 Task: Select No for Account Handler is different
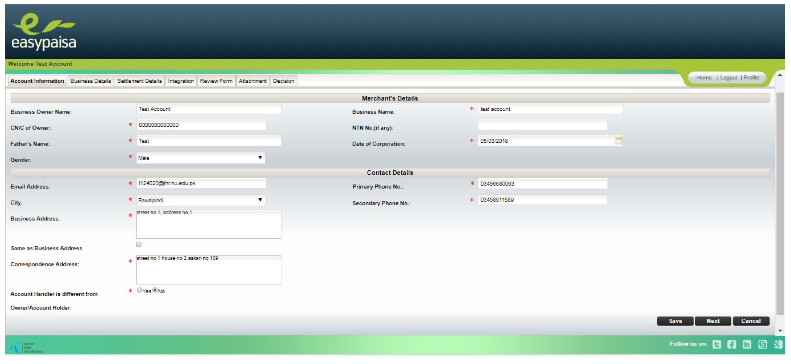click(155, 290)
